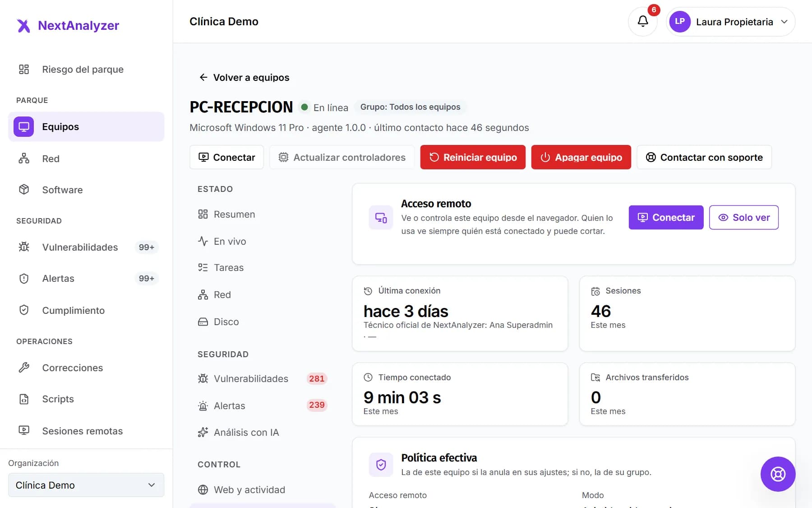Image resolution: width=812 pixels, height=508 pixels.
Task: Click the purple Conectar button in Acceso remoto
Action: (x=666, y=217)
